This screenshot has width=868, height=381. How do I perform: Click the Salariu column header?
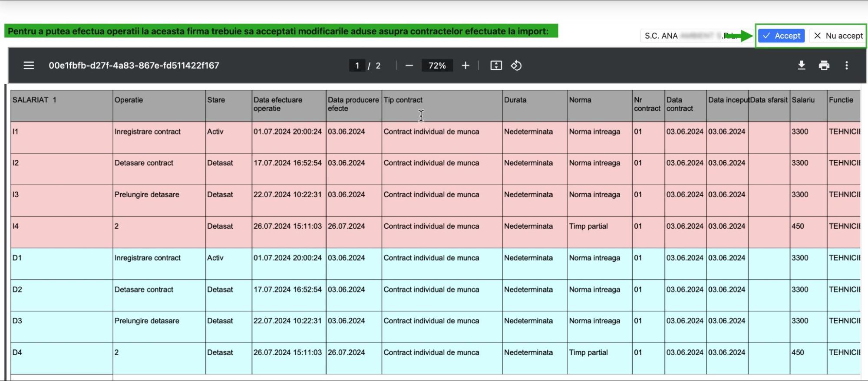click(x=809, y=106)
